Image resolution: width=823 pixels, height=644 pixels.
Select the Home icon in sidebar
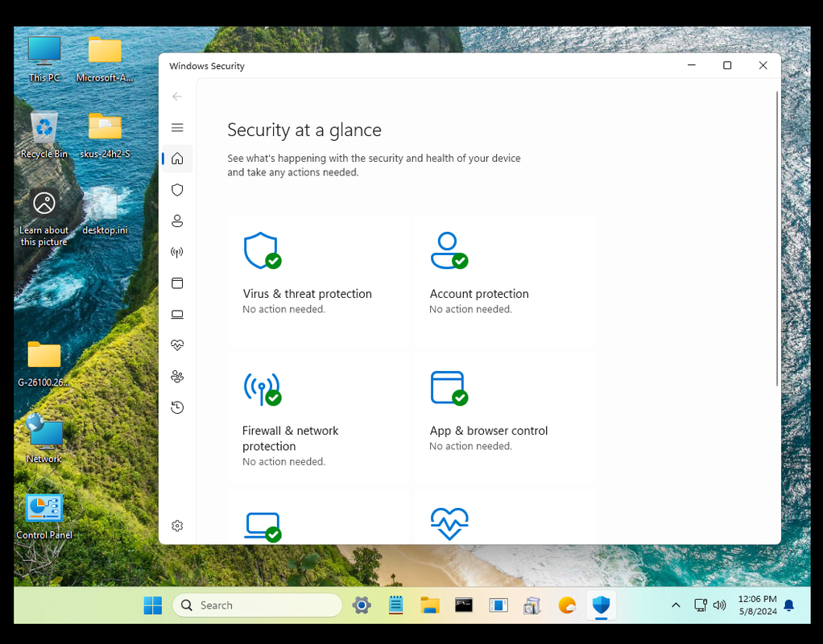(x=177, y=159)
